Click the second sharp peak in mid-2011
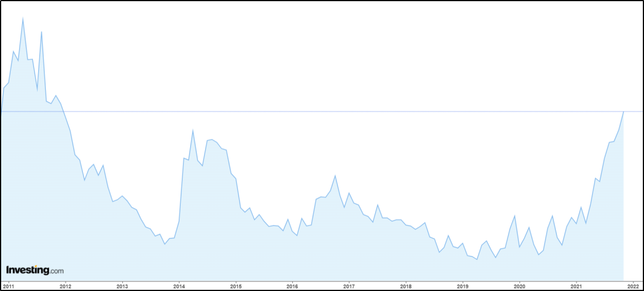Screen dimensions: 644x291 coord(41,32)
